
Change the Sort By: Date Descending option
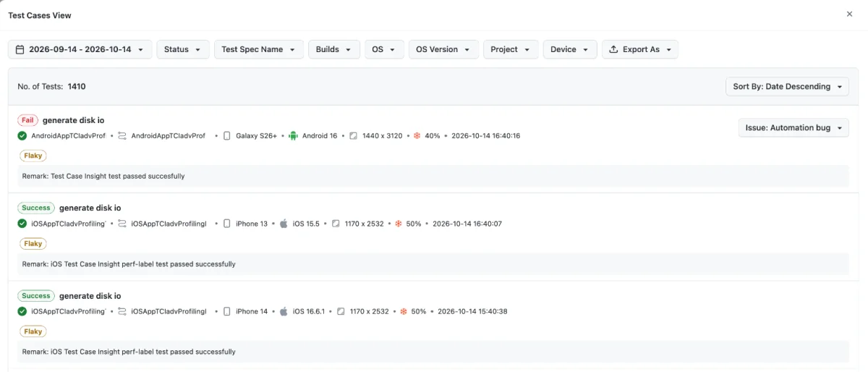(787, 87)
